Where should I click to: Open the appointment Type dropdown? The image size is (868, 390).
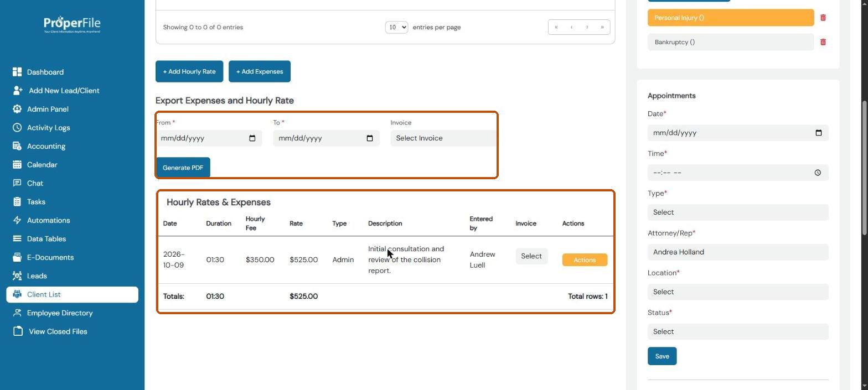pos(738,212)
